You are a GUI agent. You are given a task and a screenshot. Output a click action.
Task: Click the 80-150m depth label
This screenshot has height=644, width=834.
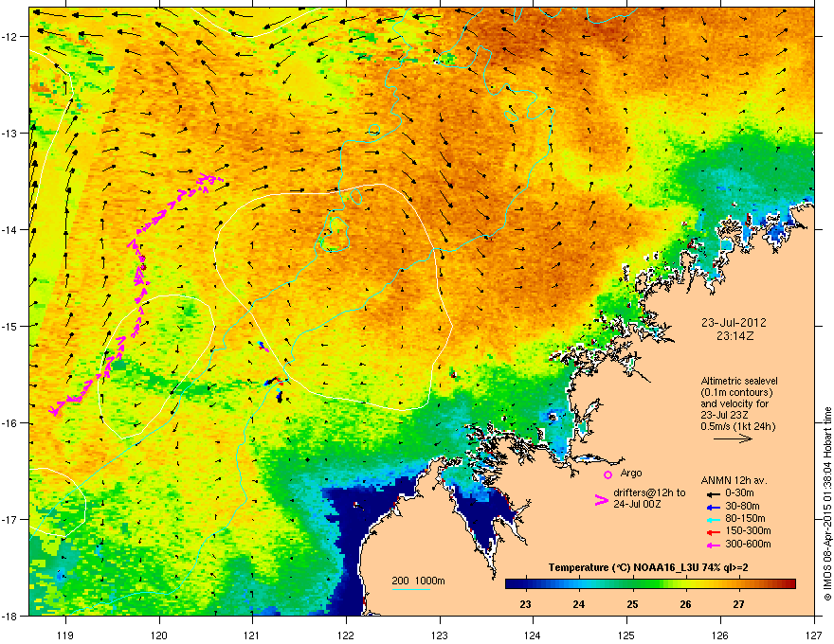tap(745, 518)
